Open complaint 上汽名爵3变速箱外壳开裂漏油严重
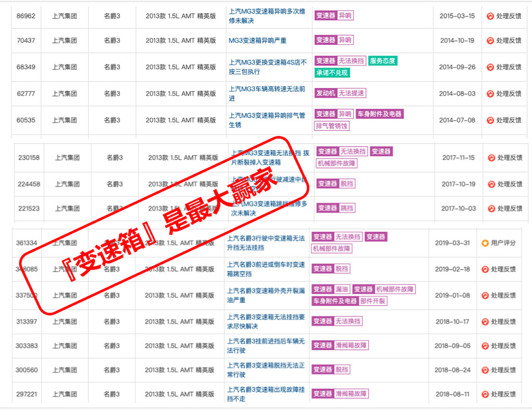532x410 pixels. [265, 295]
